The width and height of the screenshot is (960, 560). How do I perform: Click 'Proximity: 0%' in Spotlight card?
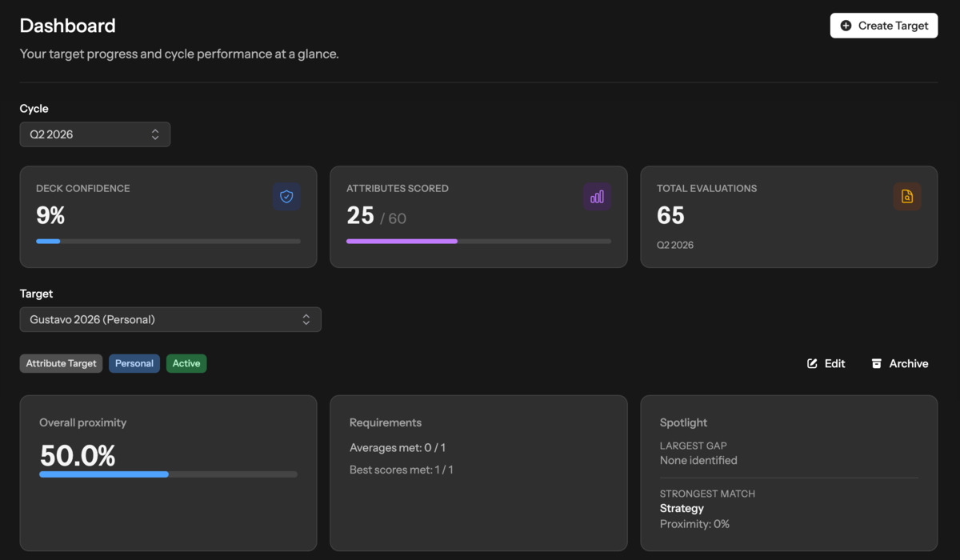coord(694,524)
